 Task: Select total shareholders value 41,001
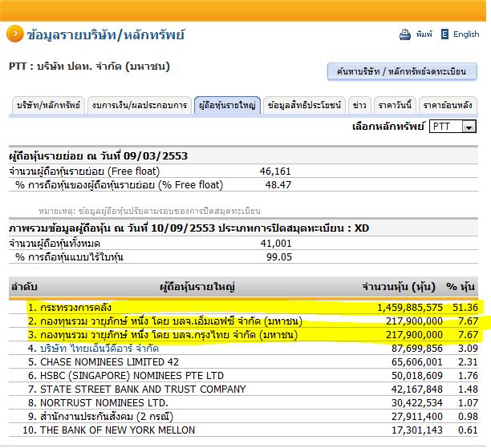click(276, 243)
